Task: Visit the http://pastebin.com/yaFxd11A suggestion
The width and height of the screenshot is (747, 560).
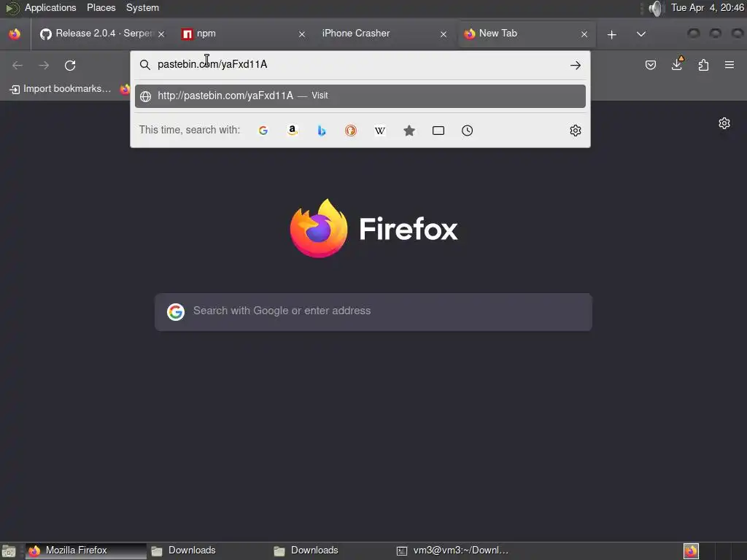Action: pyautogui.click(x=360, y=96)
